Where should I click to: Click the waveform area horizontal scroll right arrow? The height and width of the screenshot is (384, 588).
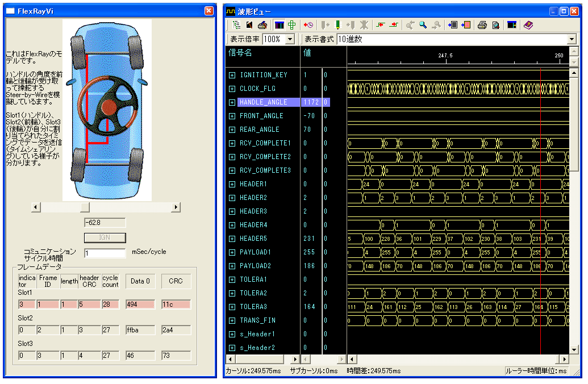coord(565,359)
